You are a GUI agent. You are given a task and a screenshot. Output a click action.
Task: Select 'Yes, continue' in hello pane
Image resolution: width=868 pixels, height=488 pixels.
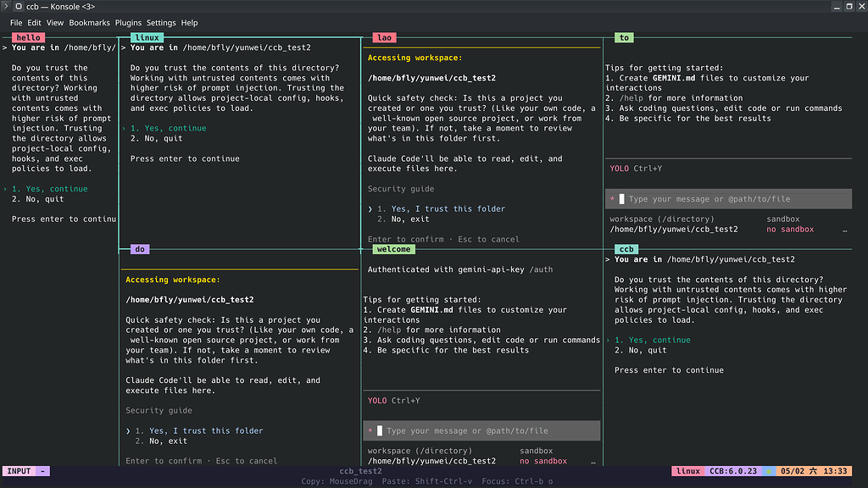tap(50, 189)
